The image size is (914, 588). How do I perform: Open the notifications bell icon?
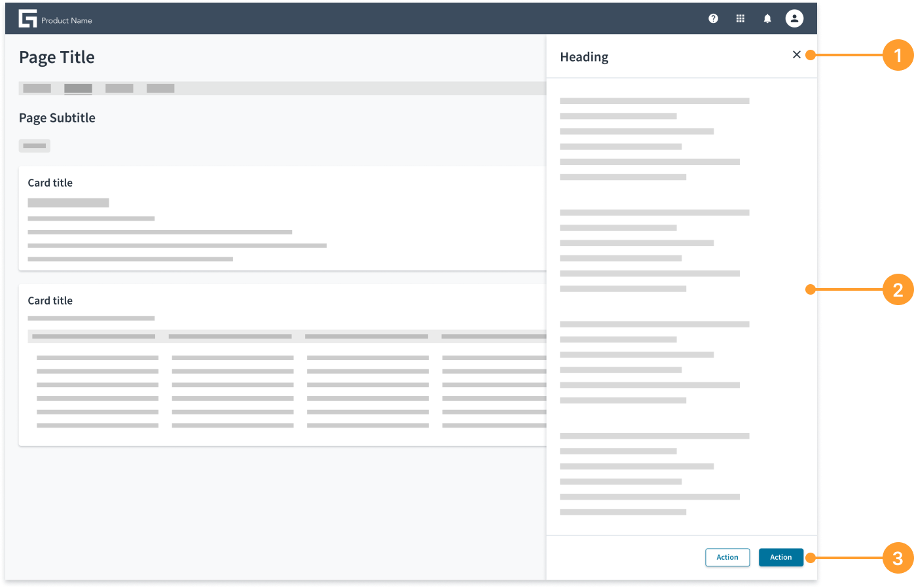(767, 18)
